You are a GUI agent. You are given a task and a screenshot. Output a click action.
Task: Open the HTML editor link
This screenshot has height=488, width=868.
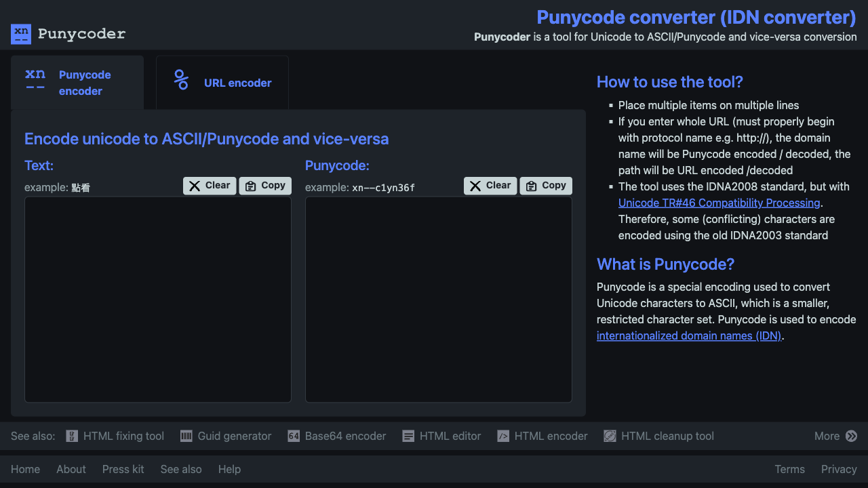pos(441,436)
